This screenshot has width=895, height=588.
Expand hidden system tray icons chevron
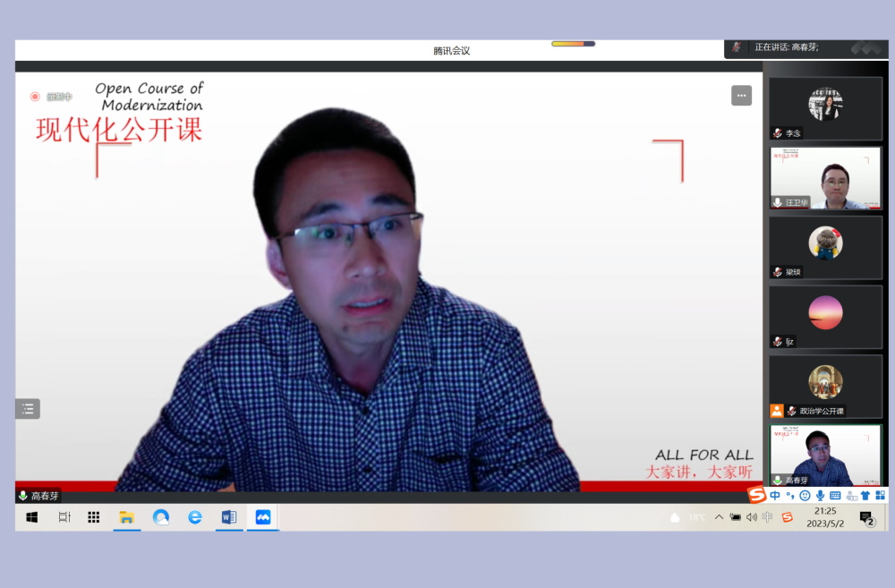pyautogui.click(x=719, y=517)
